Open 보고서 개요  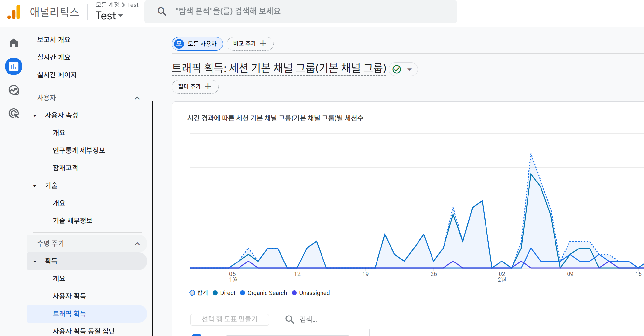54,40
